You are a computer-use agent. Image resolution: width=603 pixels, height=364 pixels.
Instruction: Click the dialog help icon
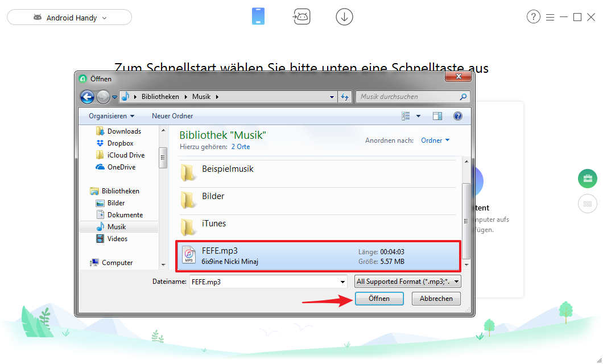click(457, 116)
